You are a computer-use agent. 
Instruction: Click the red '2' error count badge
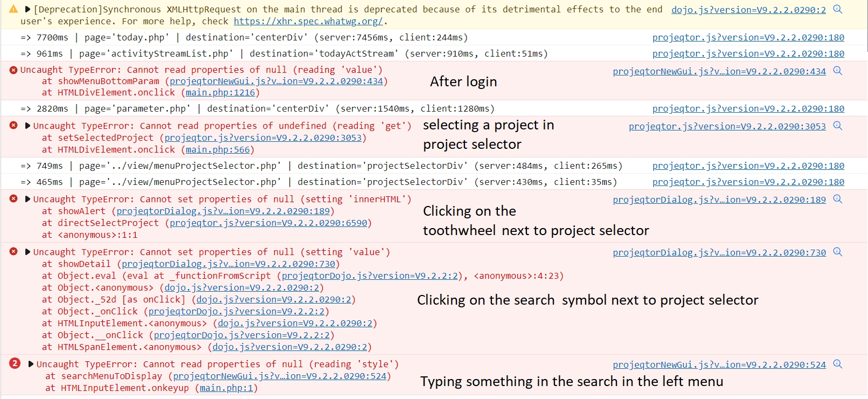coord(15,363)
